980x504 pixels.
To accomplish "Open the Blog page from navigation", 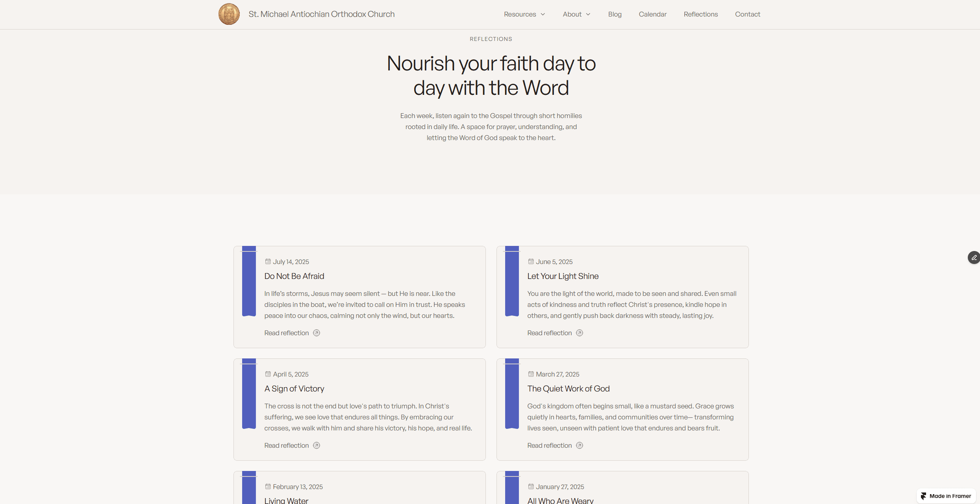I will tap(615, 14).
